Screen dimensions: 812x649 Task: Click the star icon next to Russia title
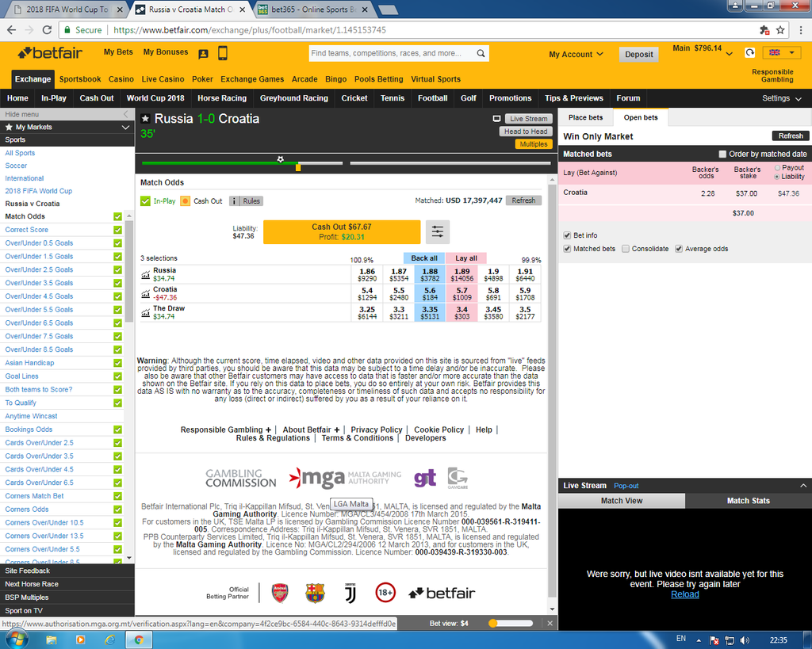tap(146, 119)
